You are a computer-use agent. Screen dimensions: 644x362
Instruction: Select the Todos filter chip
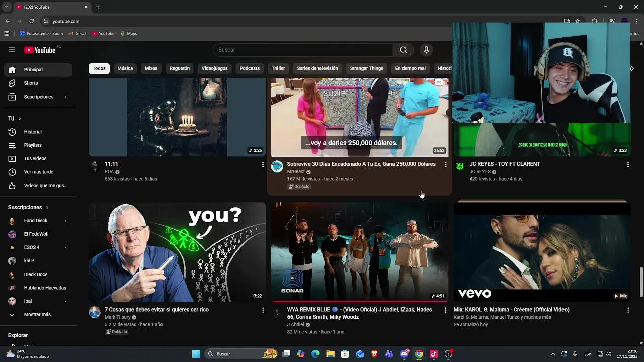(x=99, y=68)
